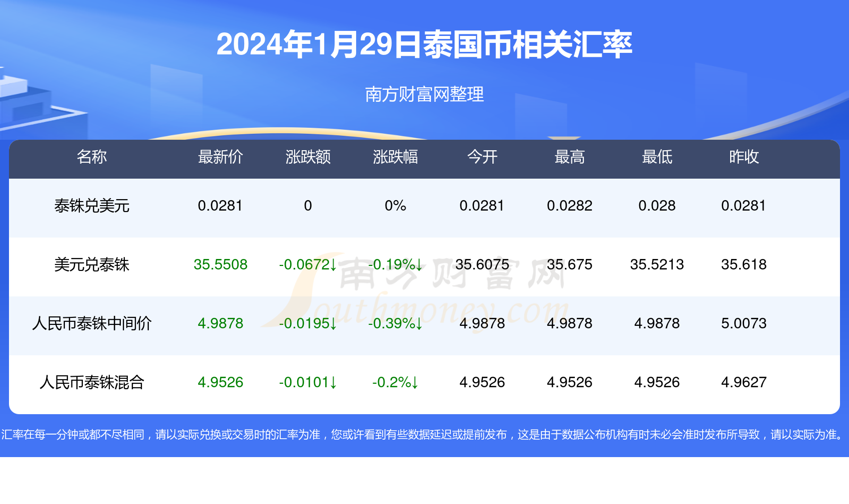Click the 最低 column header
849x504 pixels.
[657, 157]
